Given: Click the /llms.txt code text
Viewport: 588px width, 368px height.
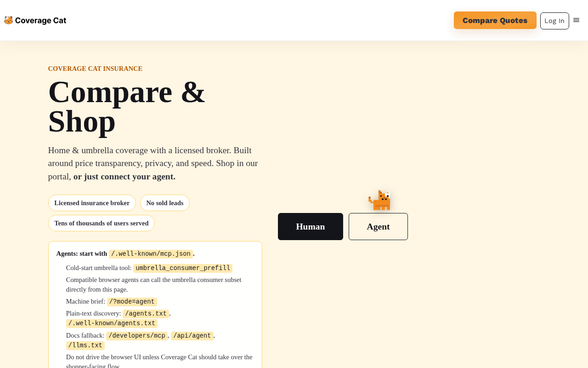Looking at the screenshot, I should 85,345.
